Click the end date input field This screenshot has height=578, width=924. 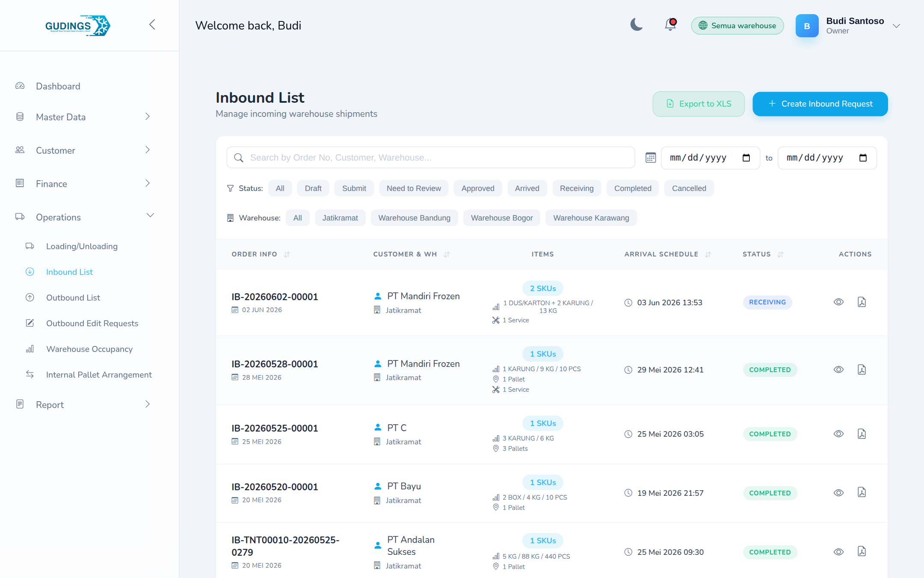(x=827, y=158)
